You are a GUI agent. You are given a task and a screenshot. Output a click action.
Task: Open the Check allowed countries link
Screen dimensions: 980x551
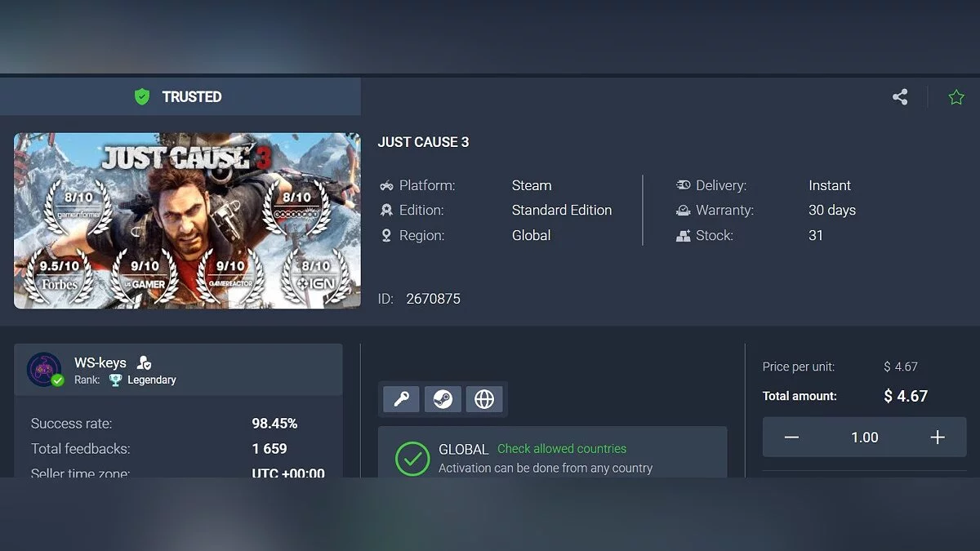pyautogui.click(x=562, y=449)
